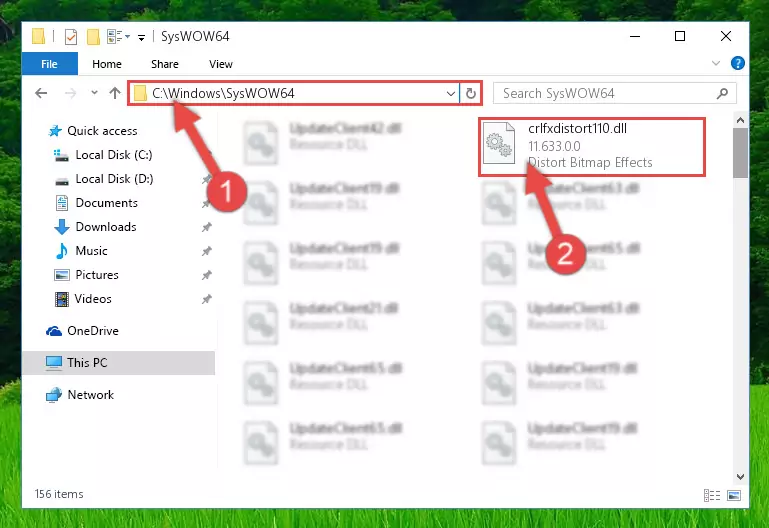Open Local Disk (D:) in sidebar
The image size is (769, 528).
click(114, 179)
